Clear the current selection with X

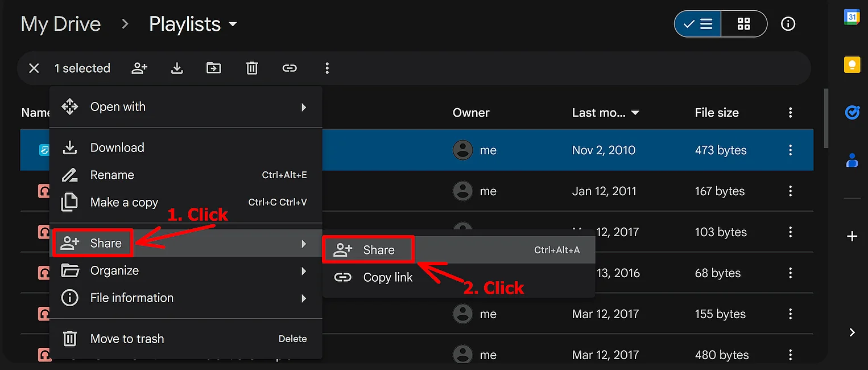(x=34, y=68)
